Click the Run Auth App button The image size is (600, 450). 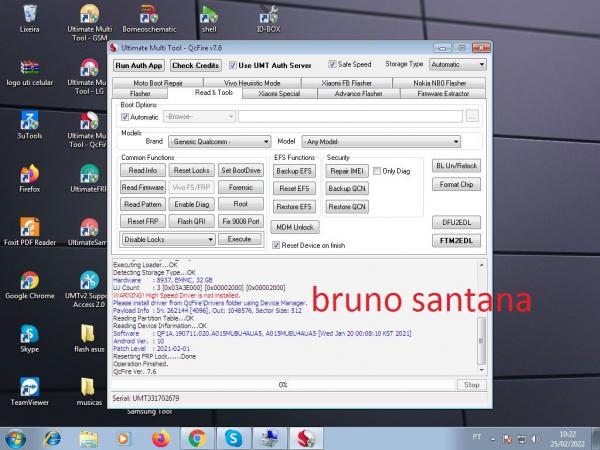[x=139, y=65]
